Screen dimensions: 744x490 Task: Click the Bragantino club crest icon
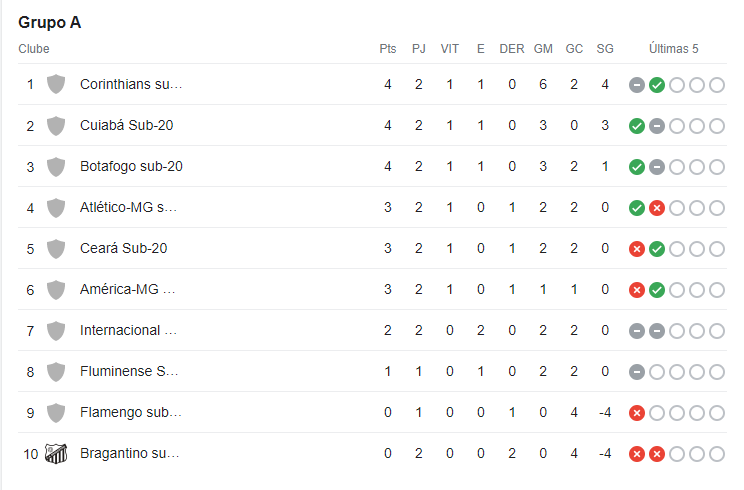click(56, 453)
